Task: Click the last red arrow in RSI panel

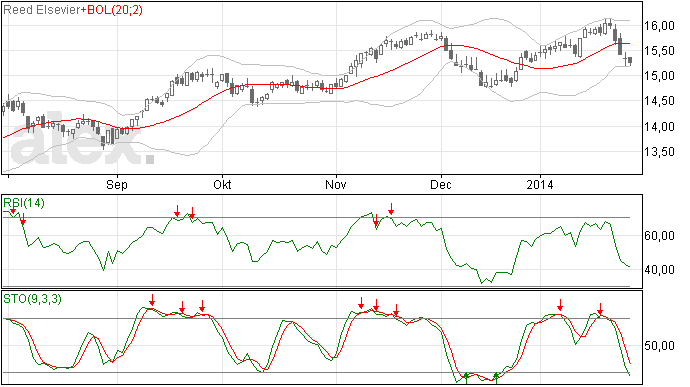Action: [391, 209]
